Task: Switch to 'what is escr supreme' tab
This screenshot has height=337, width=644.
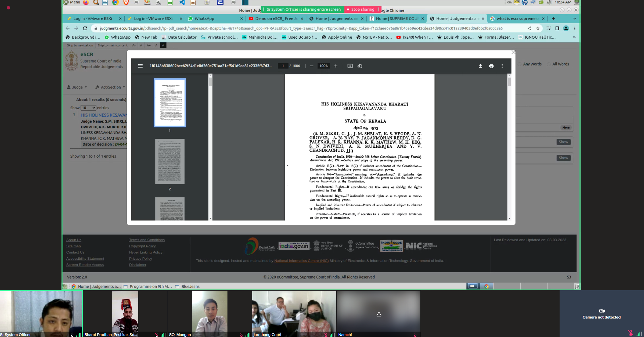Action: click(x=517, y=18)
